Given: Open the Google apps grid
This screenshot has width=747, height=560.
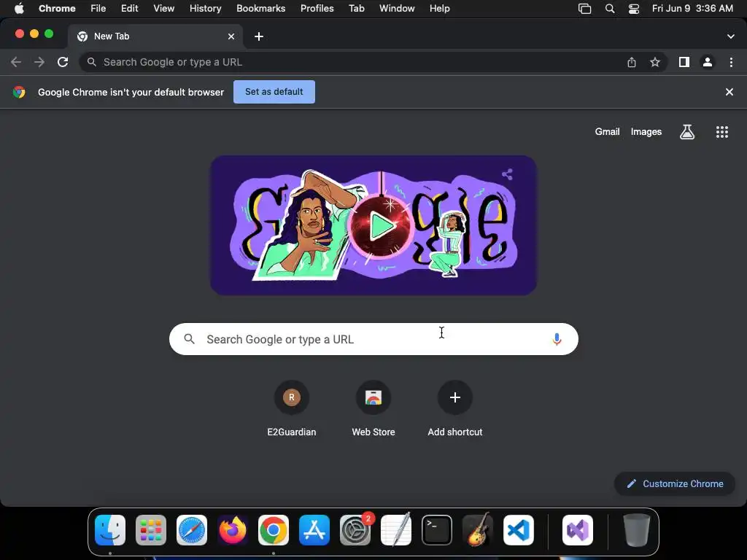Looking at the screenshot, I should (722, 132).
